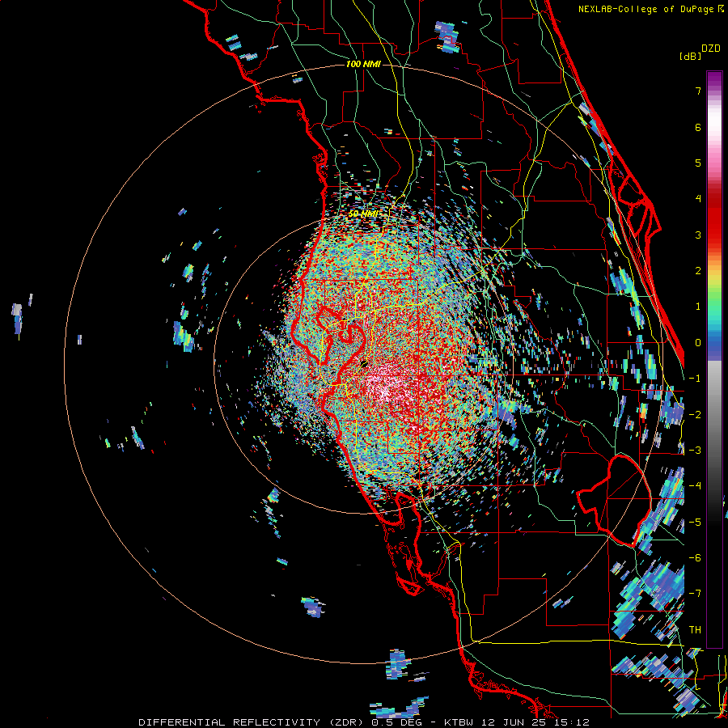The image size is (728, 728).
Task: Click the KTBW radar site identifier
Action: pos(460,722)
